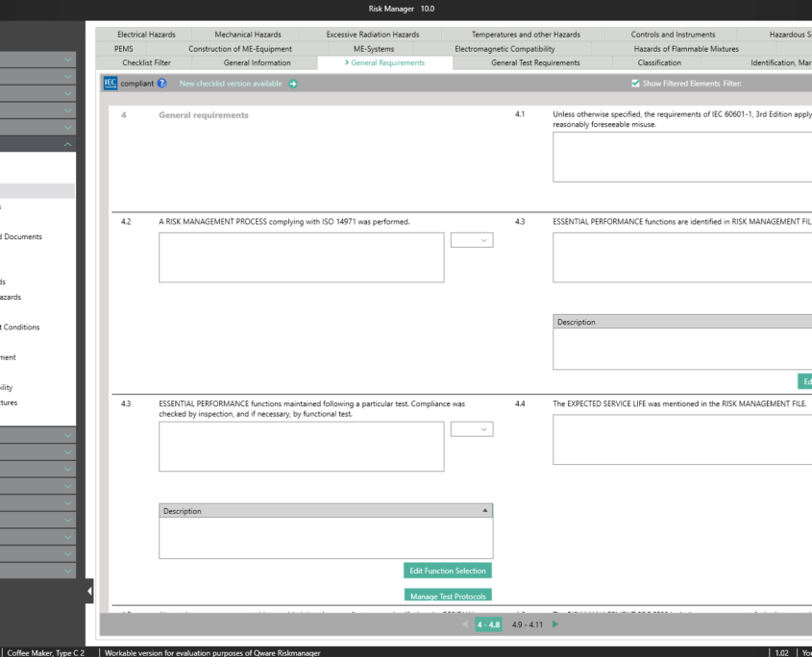Open dropdown beside Essential Performance 4.3 text box
The height and width of the screenshot is (657, 812).
(x=471, y=429)
